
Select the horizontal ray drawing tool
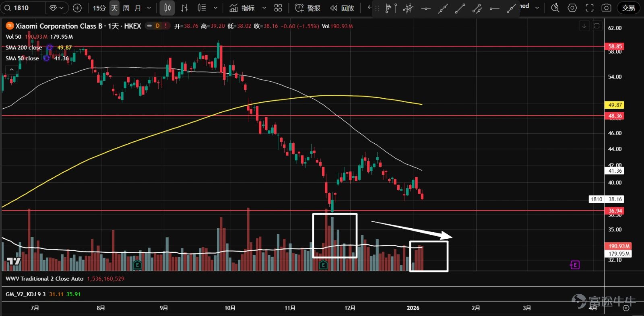[494, 8]
